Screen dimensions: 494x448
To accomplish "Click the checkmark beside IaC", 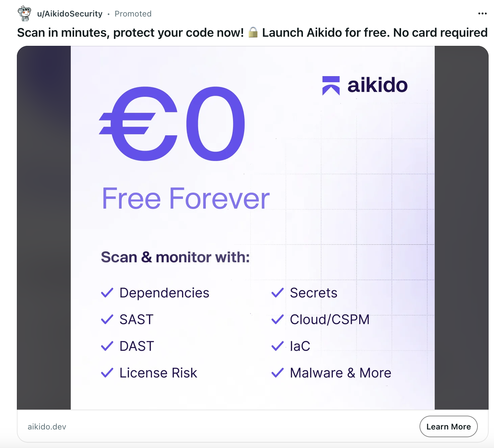I will 277,346.
